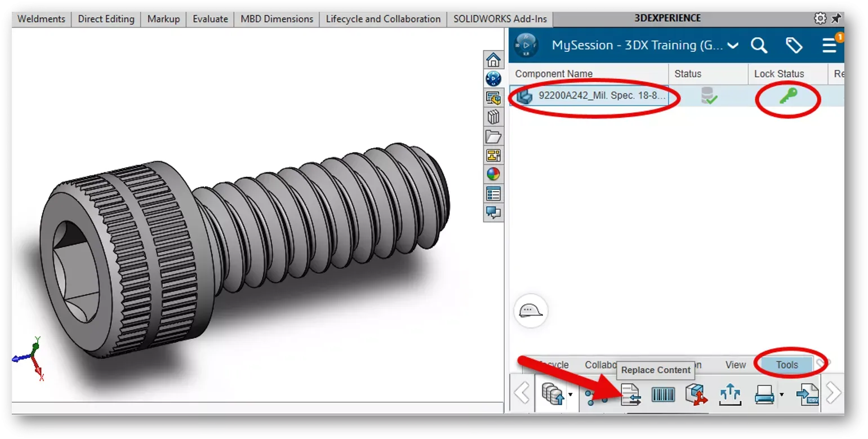Click the XYZ orientation triad

coord(29,358)
